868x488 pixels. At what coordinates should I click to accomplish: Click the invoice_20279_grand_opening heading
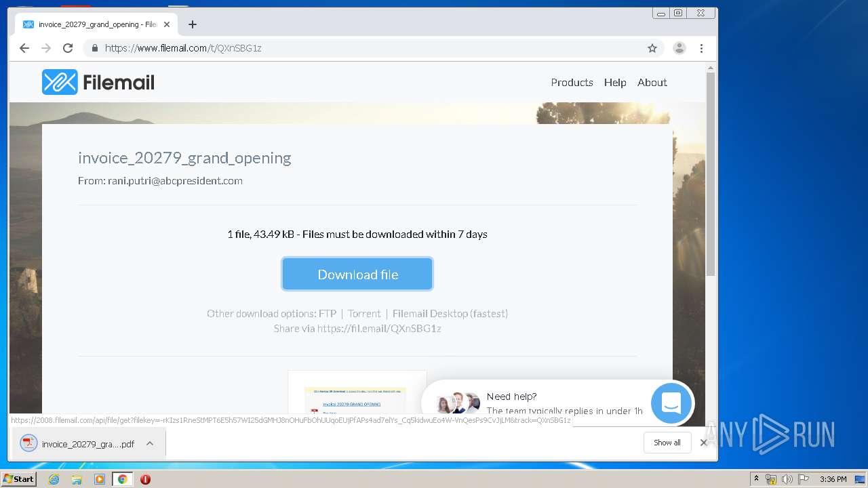click(x=184, y=158)
